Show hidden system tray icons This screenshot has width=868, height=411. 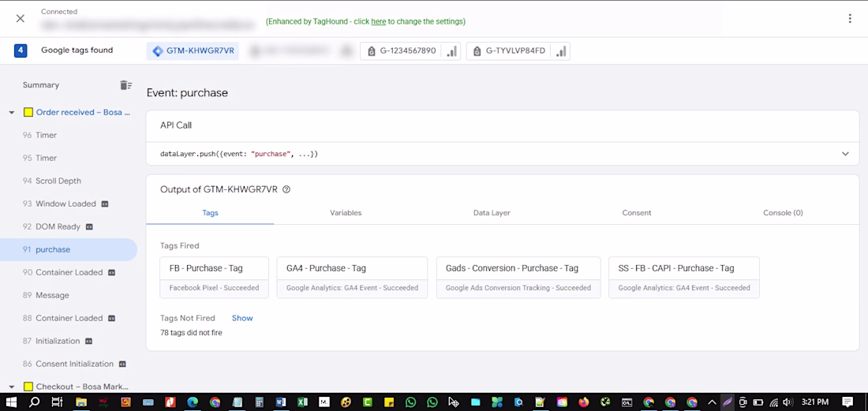click(x=712, y=402)
